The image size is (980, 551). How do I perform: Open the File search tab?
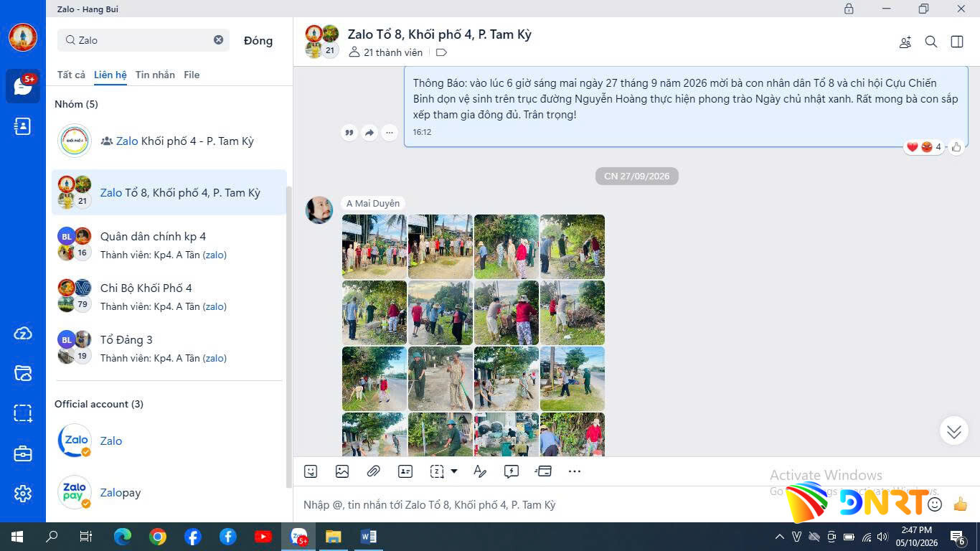[192, 75]
